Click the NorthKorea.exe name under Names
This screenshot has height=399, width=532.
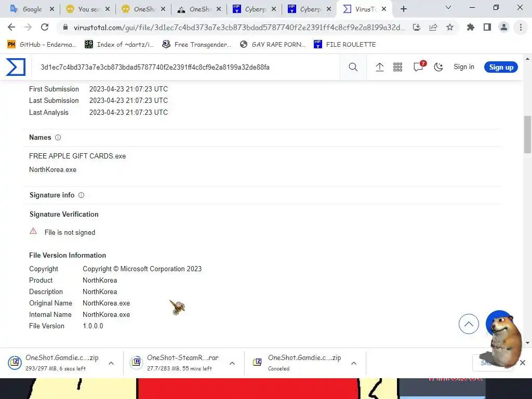tap(52, 170)
